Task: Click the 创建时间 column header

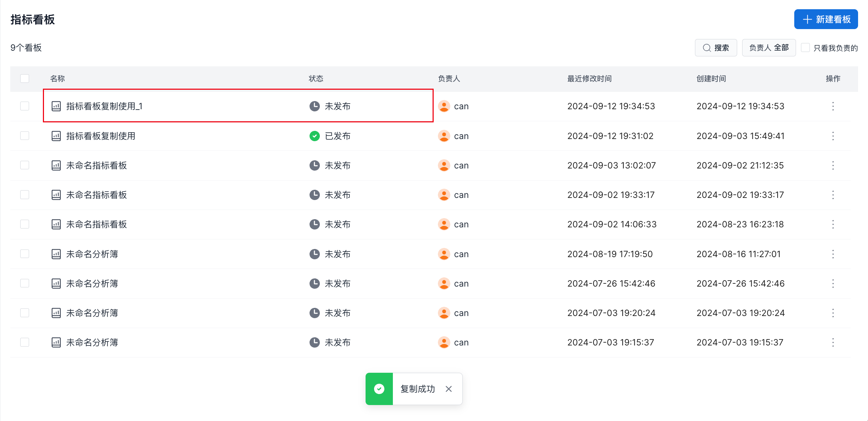Action: (x=711, y=78)
